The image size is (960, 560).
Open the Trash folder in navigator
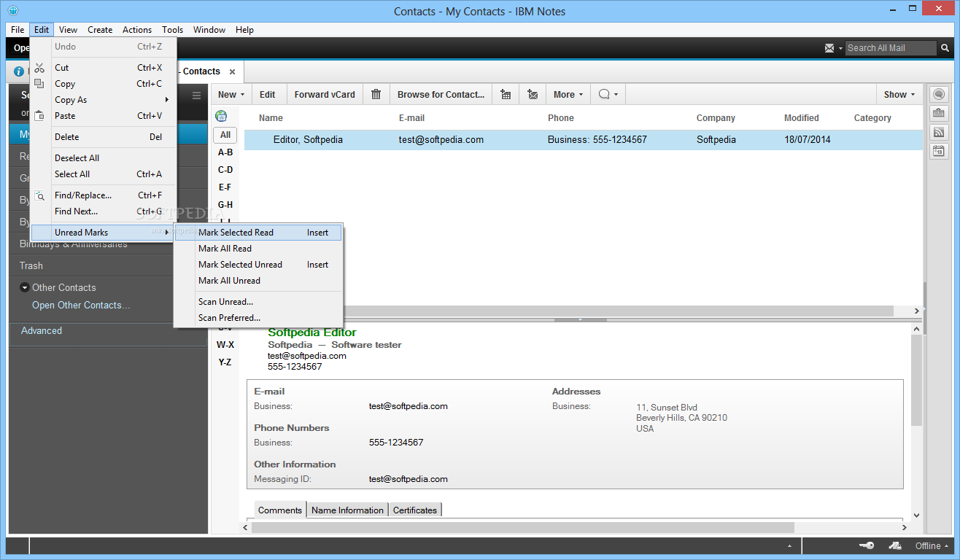point(31,266)
